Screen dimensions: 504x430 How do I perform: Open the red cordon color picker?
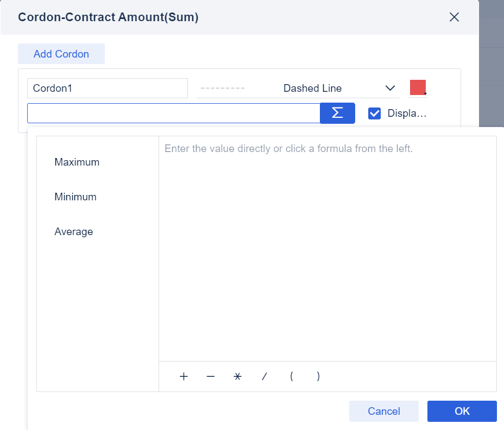pos(418,88)
